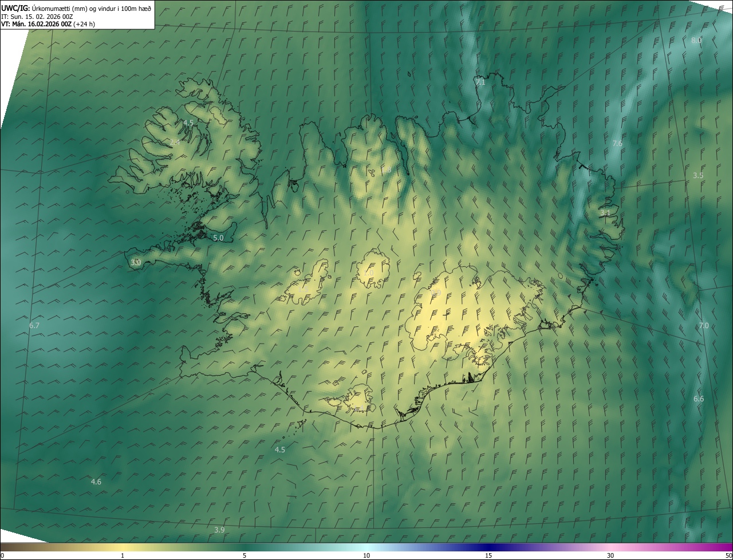Click the 30 tick on the color scale
Viewport: 733px width, 560px height.
click(610, 555)
